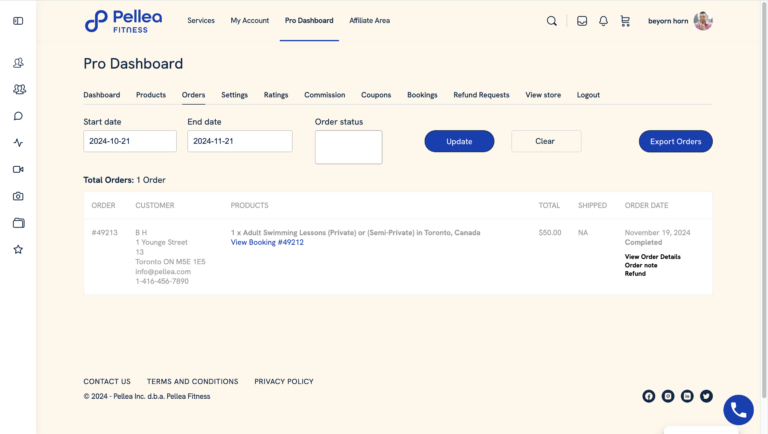The height and width of the screenshot is (434, 768).
Task: Select Pro Dashboard in top navigation
Action: point(309,21)
